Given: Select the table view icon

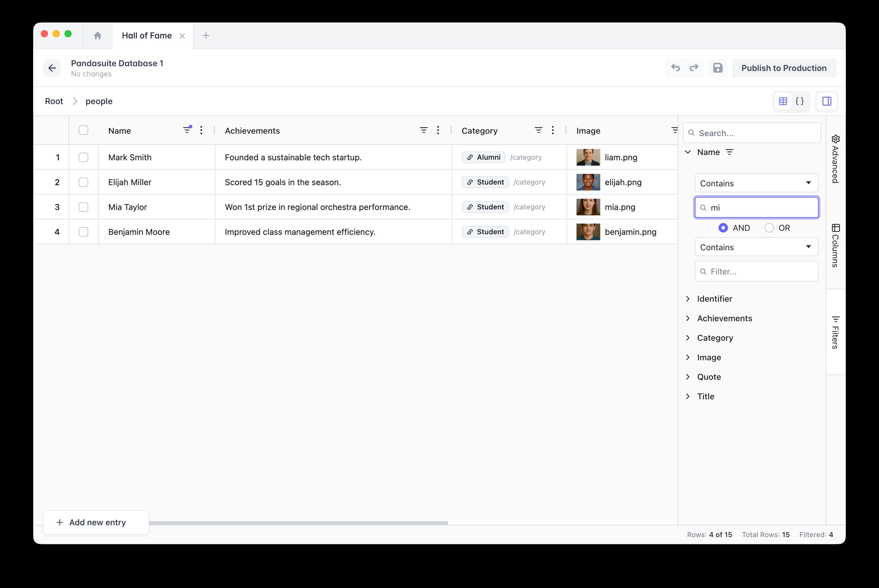Looking at the screenshot, I should point(783,101).
